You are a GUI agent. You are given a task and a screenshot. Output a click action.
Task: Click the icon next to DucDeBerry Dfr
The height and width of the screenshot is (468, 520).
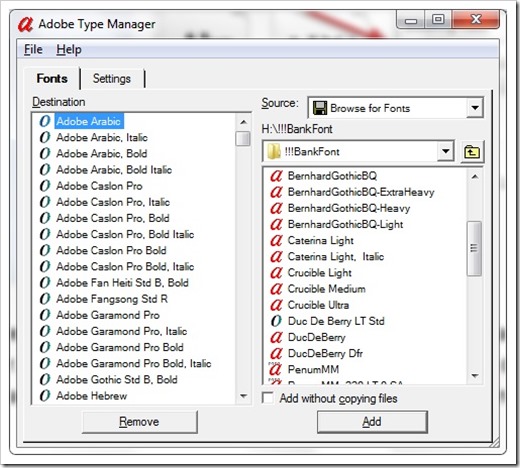click(x=276, y=353)
